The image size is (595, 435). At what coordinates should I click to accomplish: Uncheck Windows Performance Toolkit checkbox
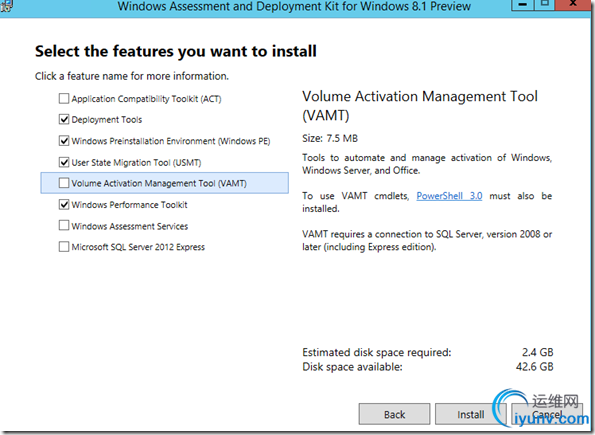[64, 205]
